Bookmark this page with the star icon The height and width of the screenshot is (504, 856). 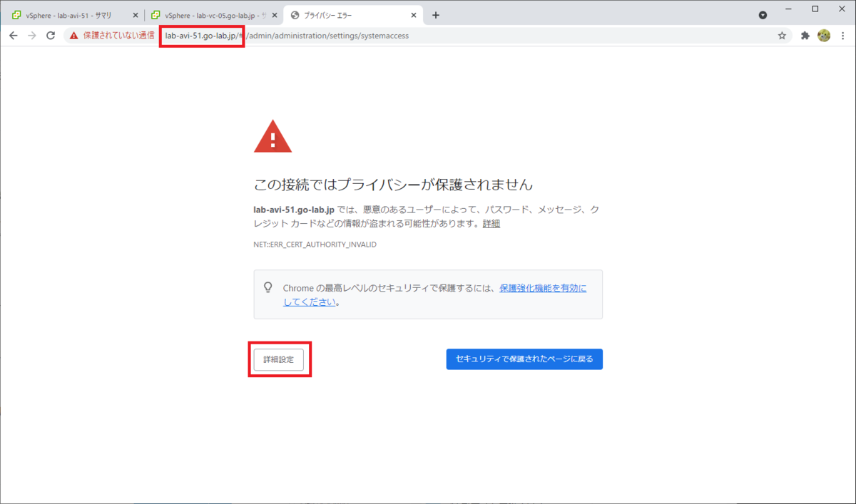point(782,35)
